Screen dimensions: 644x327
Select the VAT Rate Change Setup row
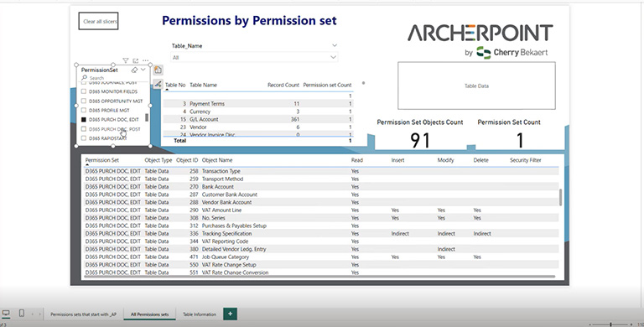pos(322,265)
